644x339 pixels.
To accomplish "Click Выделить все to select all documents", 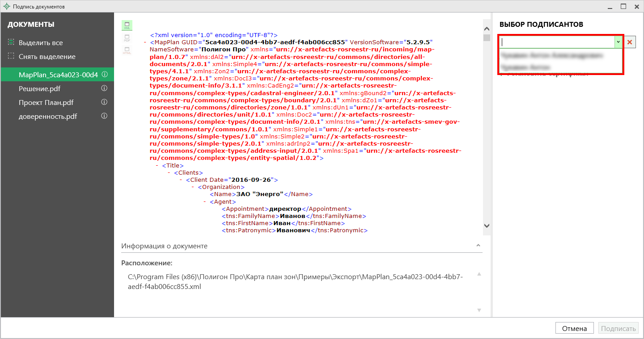I will (x=40, y=43).
